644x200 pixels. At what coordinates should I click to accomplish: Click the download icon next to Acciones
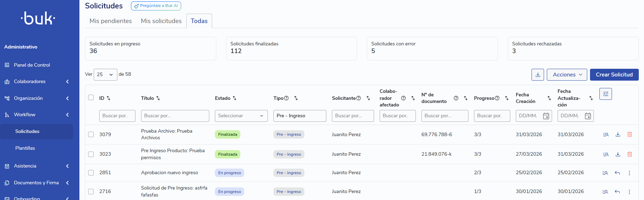coord(538,75)
